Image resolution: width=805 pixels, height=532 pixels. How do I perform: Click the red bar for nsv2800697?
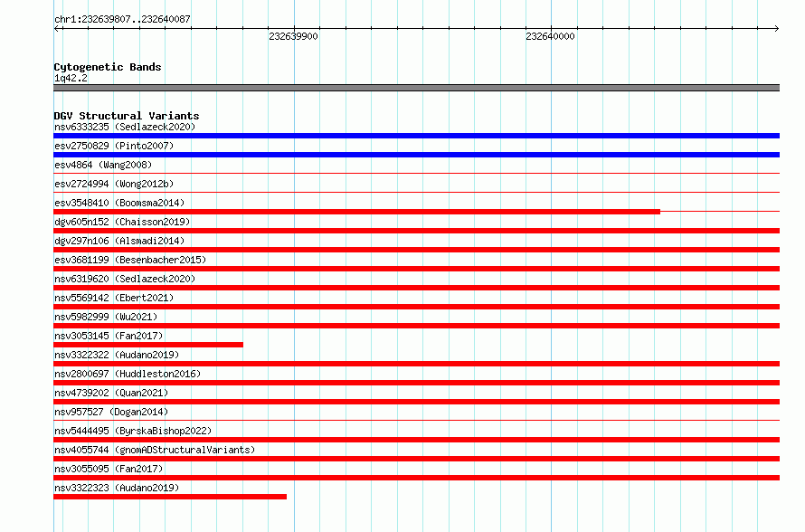pyautogui.click(x=416, y=383)
